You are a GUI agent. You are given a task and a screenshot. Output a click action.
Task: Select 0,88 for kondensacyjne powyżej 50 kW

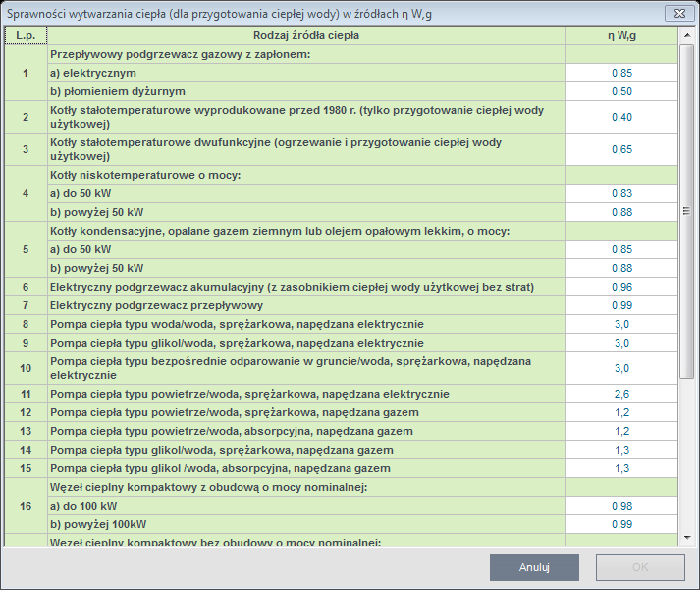pyautogui.click(x=621, y=268)
